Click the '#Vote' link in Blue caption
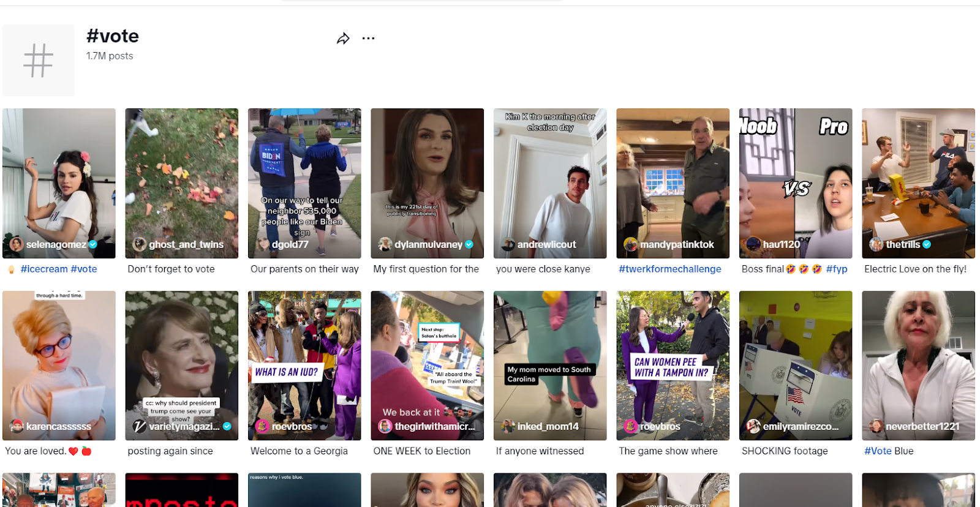Image resolution: width=980 pixels, height=507 pixels. pyautogui.click(x=878, y=451)
